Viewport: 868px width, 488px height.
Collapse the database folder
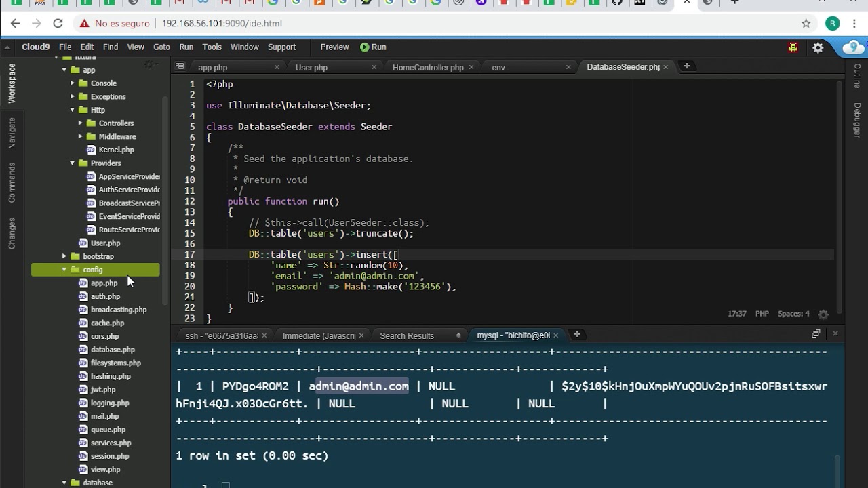pyautogui.click(x=64, y=483)
